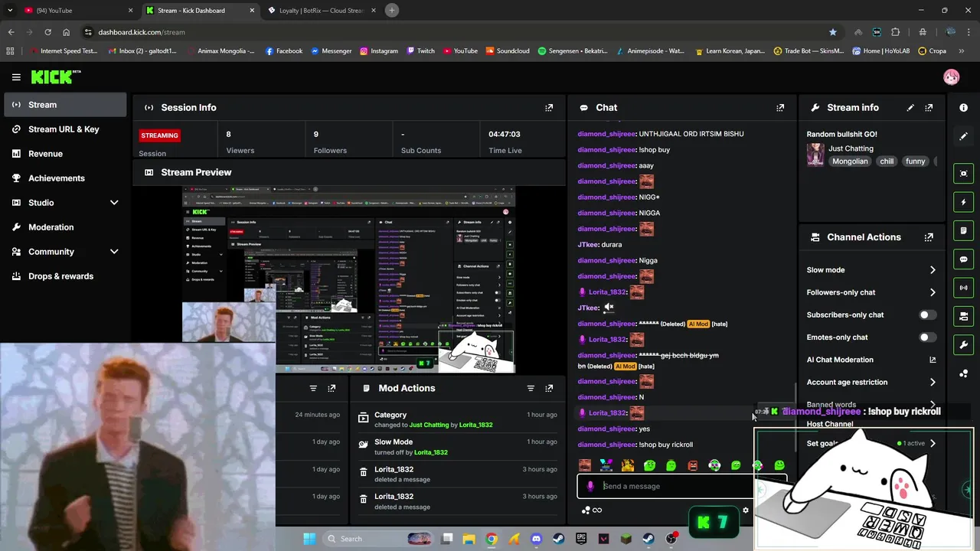980x551 pixels.
Task: Bookmark this page with the star icon
Action: click(x=832, y=32)
